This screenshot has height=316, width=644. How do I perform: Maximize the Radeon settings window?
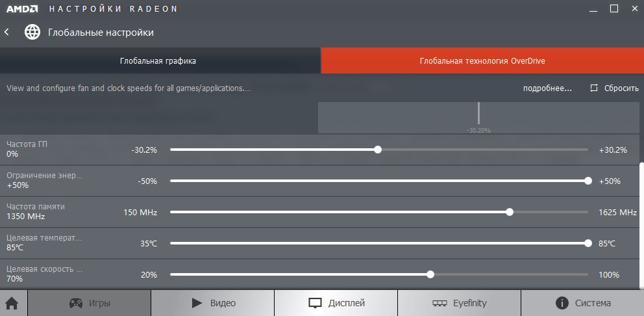pyautogui.click(x=614, y=8)
